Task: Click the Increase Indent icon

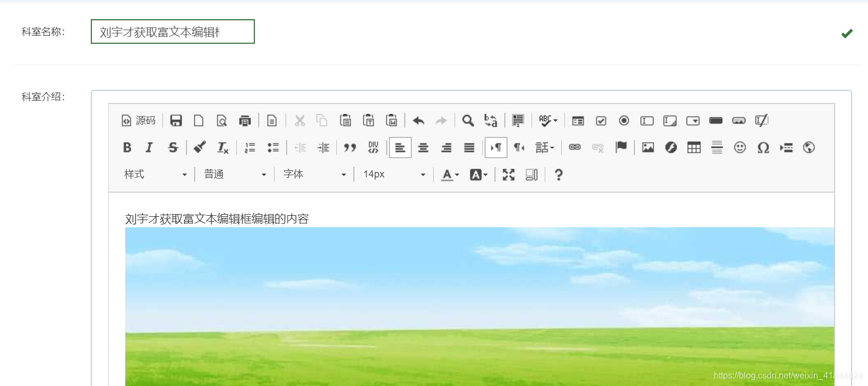Action: (323, 147)
